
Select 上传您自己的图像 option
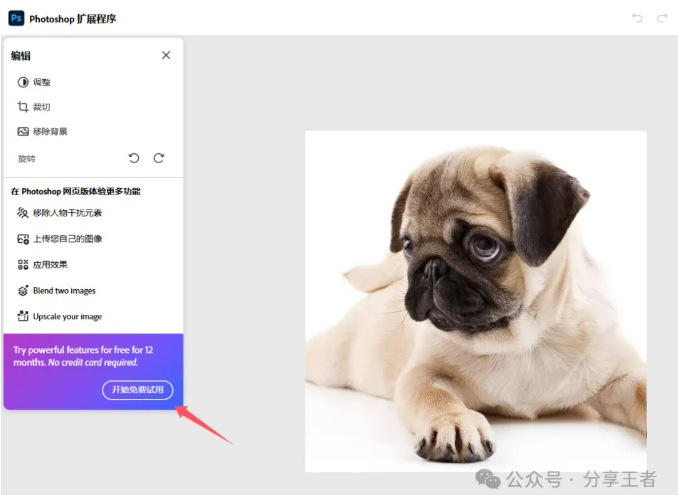[x=67, y=239]
